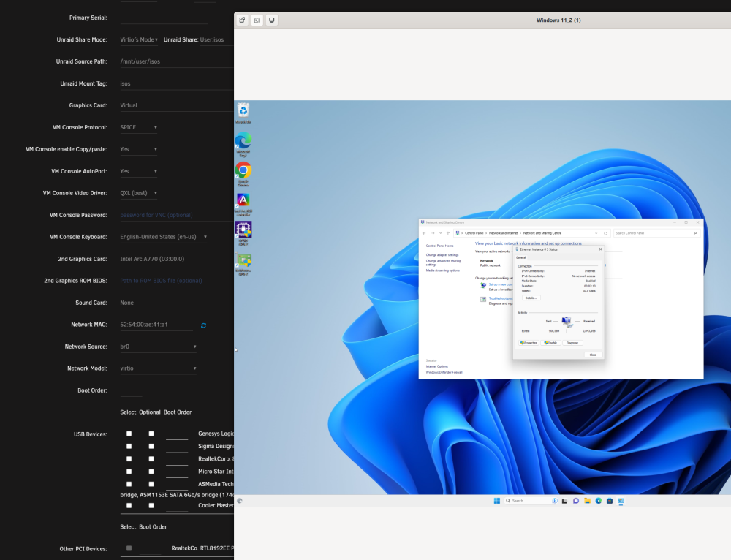The width and height of the screenshot is (731, 560).
Task: Tick Select checkbox for Genesys Logic USB device
Action: pos(129,434)
